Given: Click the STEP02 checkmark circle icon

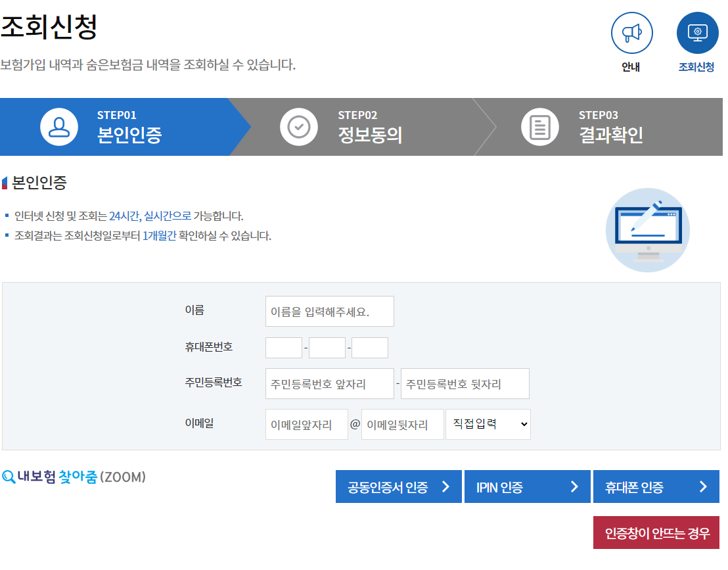Looking at the screenshot, I should click(299, 127).
